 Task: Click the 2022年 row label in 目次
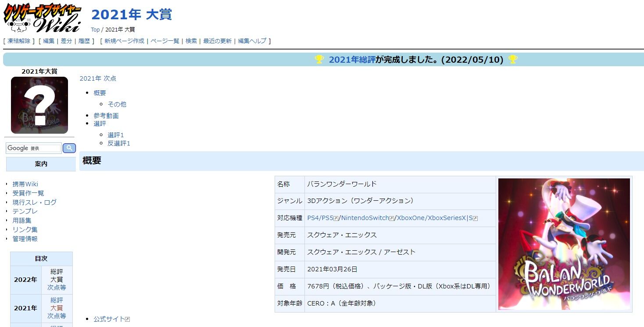(26, 280)
